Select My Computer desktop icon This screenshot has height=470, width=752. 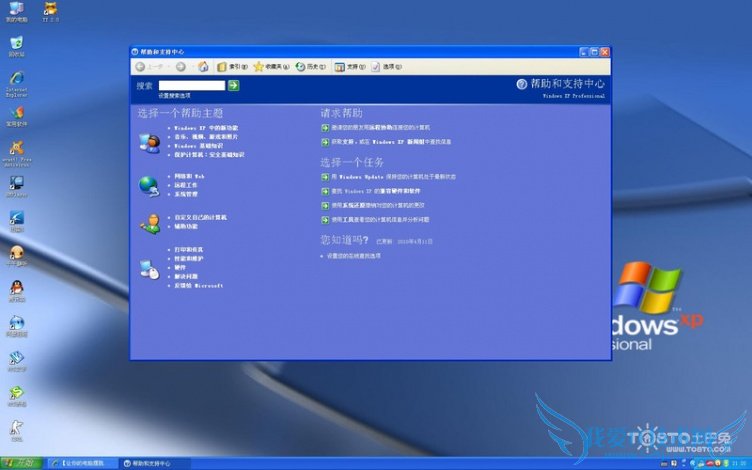tap(16, 12)
